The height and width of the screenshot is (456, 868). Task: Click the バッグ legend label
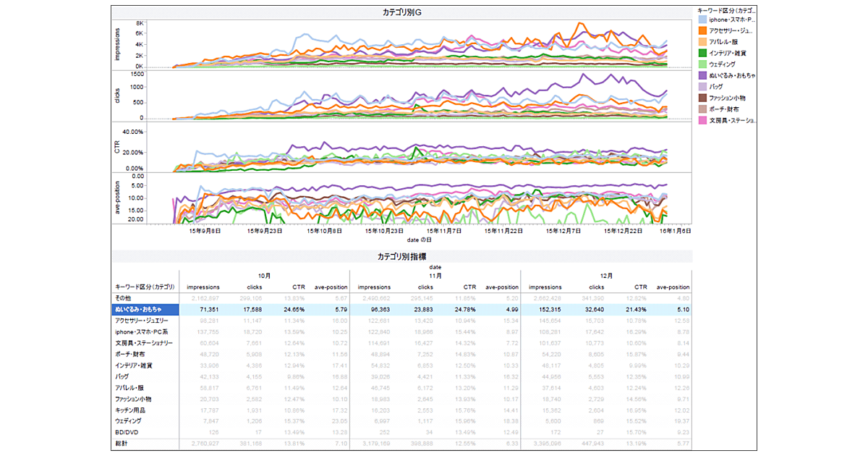point(716,87)
